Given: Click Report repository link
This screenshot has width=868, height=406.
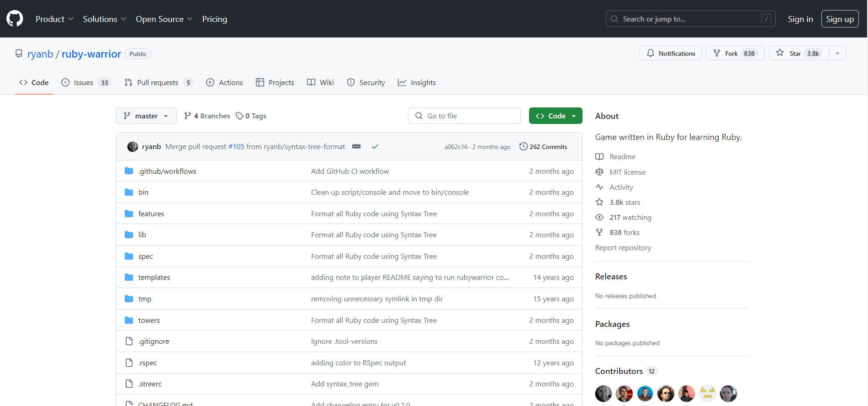Looking at the screenshot, I should [623, 247].
